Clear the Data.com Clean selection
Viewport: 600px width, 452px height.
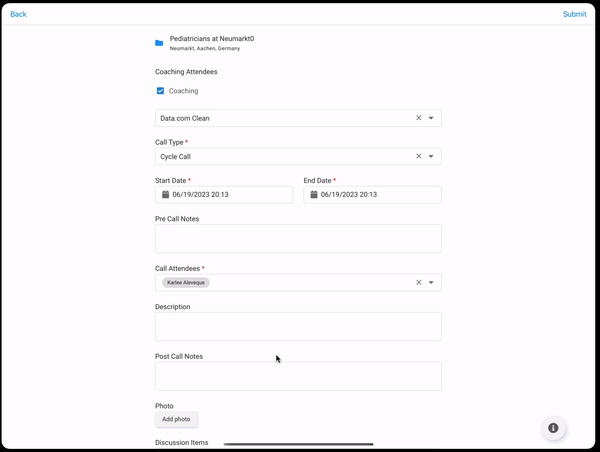pyautogui.click(x=419, y=118)
